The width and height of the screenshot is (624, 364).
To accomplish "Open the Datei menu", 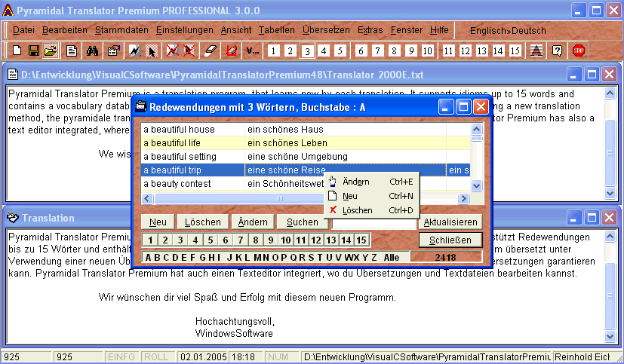I will [23, 30].
